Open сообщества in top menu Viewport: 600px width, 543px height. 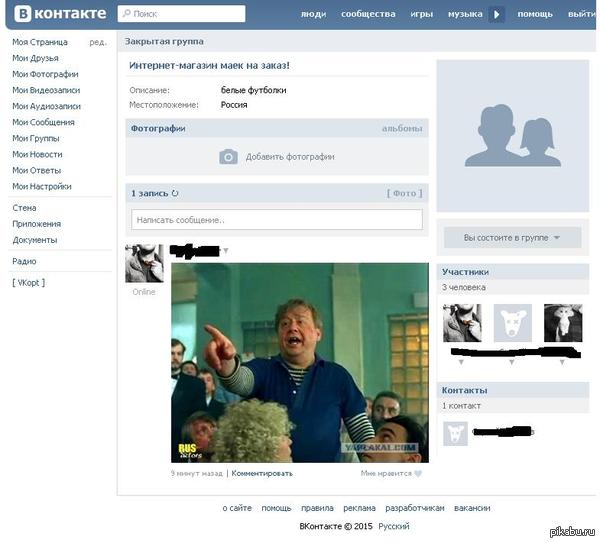[368, 14]
